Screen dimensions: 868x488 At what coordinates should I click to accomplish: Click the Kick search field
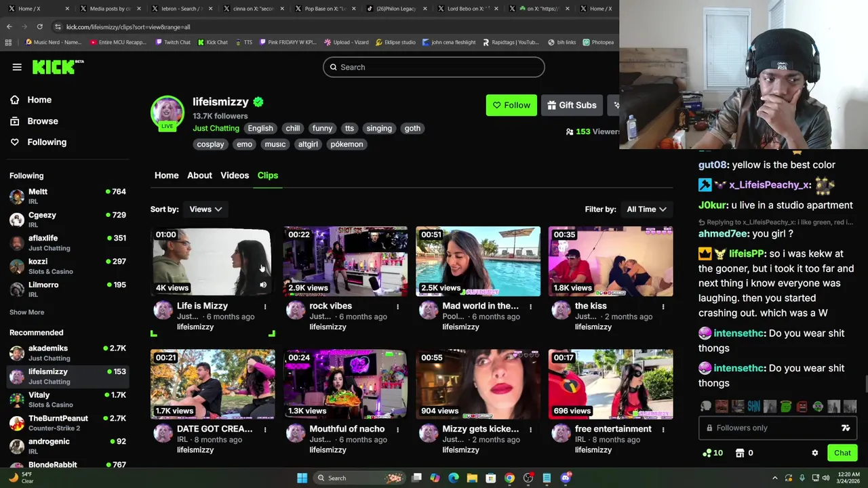pyautogui.click(x=434, y=67)
